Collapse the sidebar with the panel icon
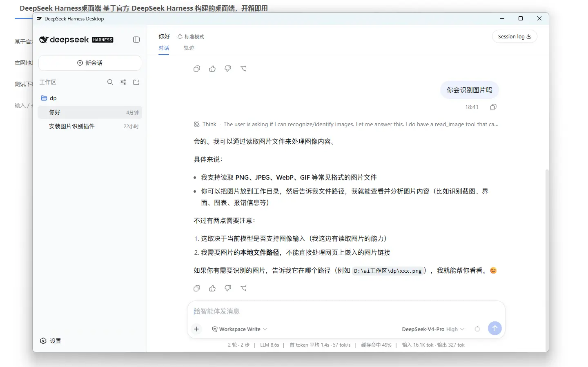 click(x=136, y=40)
